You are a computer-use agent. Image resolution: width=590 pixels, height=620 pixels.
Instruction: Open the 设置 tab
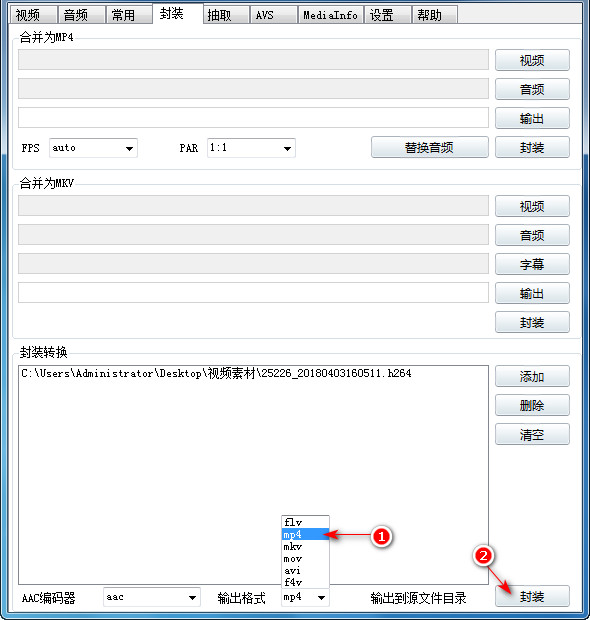pyautogui.click(x=388, y=15)
